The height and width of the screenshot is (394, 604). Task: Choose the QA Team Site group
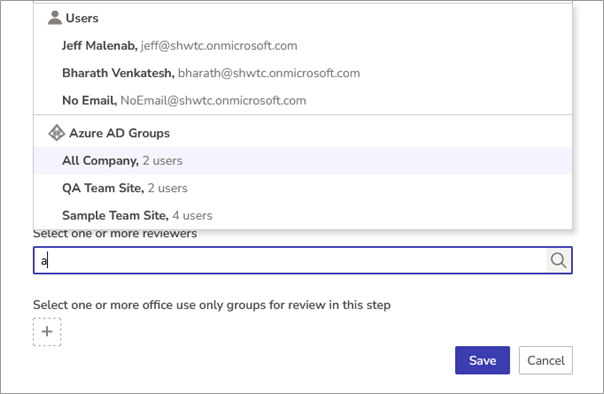[x=303, y=188]
